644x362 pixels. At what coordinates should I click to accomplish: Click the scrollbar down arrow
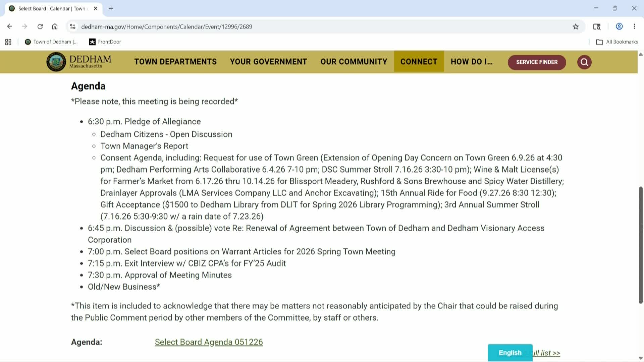click(x=641, y=358)
